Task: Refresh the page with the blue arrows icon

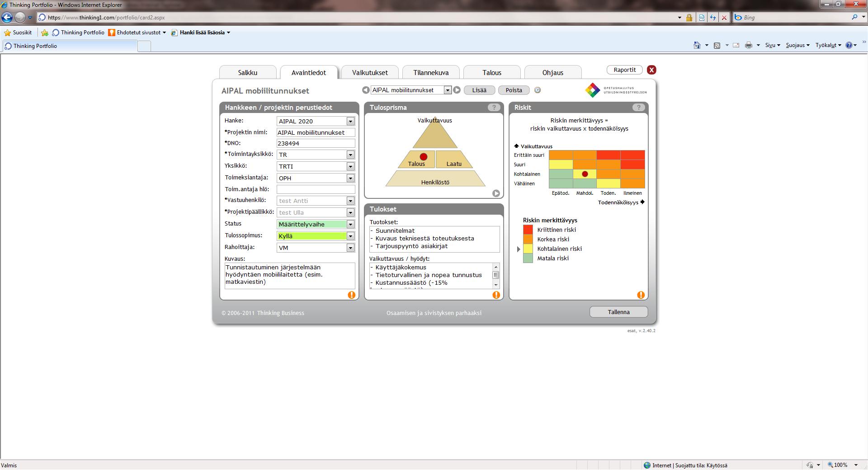Action: pos(713,18)
